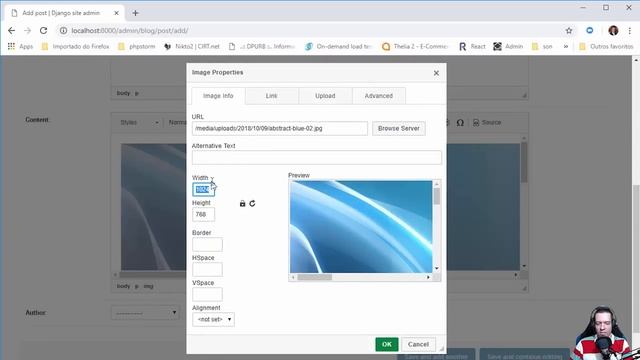Viewport: 640px width, 360px height.
Task: Click the editor vertical scrollbar thumb behind dialog
Action: click(524, 162)
